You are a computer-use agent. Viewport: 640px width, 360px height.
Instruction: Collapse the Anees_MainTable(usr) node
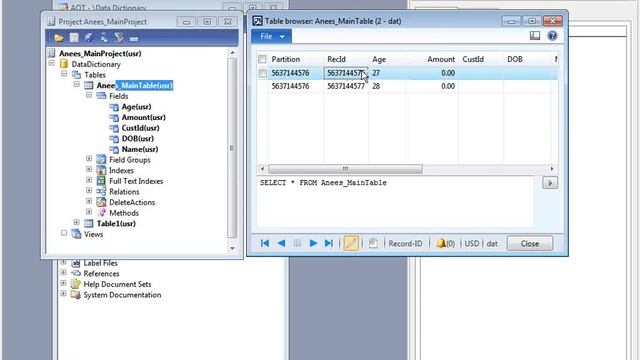77,84
